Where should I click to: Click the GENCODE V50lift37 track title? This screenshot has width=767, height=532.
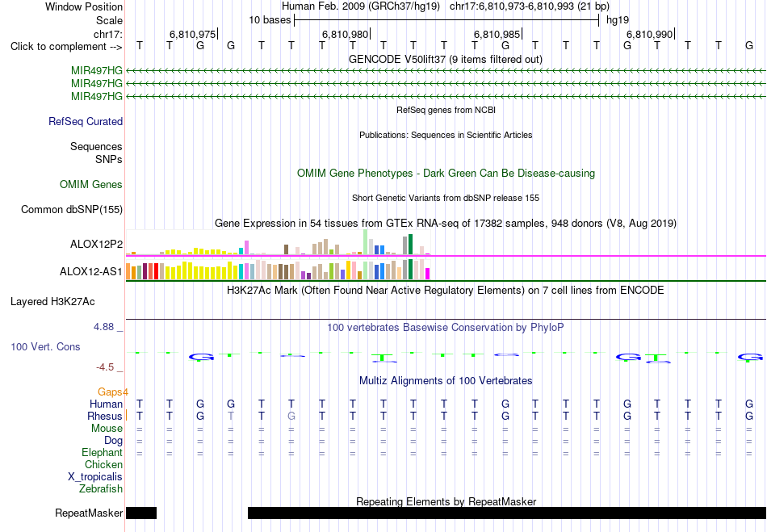446,59
